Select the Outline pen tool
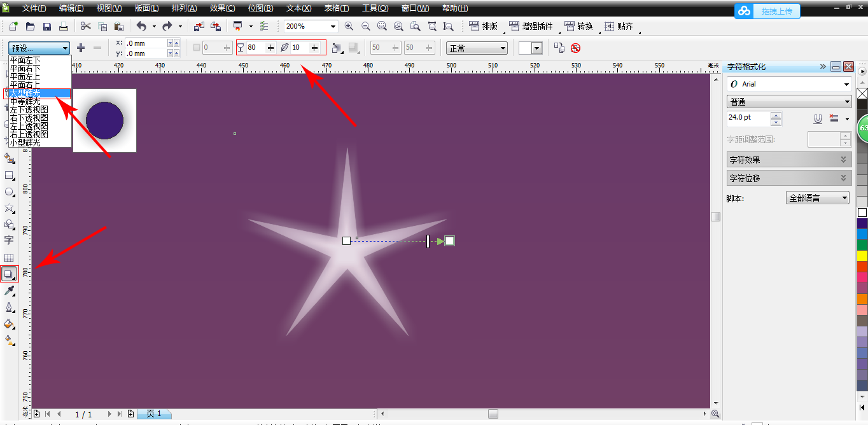This screenshot has height=425, width=868. pyautogui.click(x=10, y=307)
